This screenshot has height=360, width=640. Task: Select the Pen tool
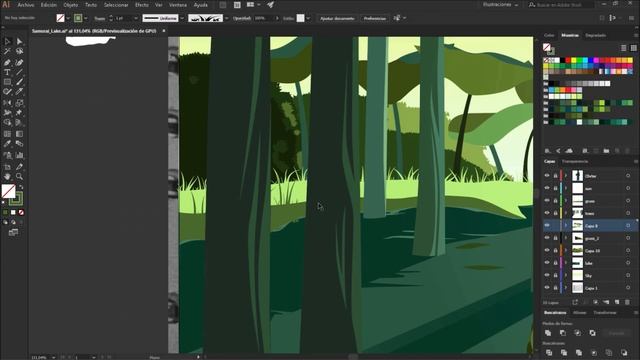pos(7,62)
